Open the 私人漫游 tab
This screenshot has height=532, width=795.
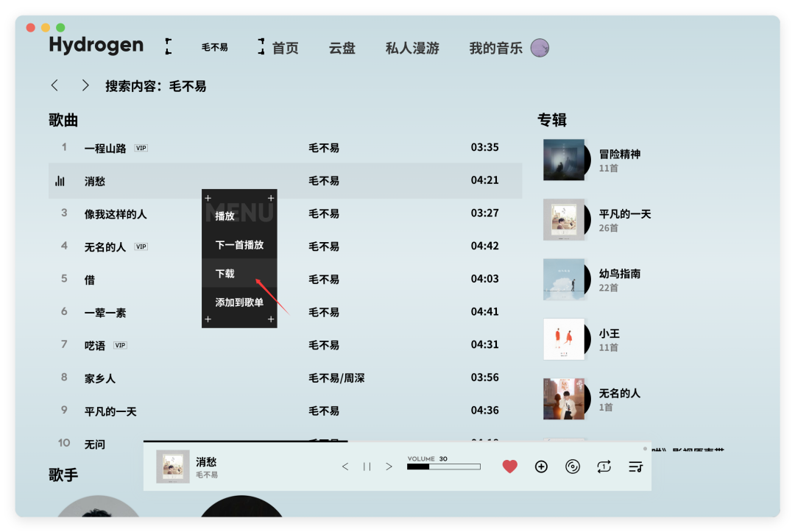(412, 48)
